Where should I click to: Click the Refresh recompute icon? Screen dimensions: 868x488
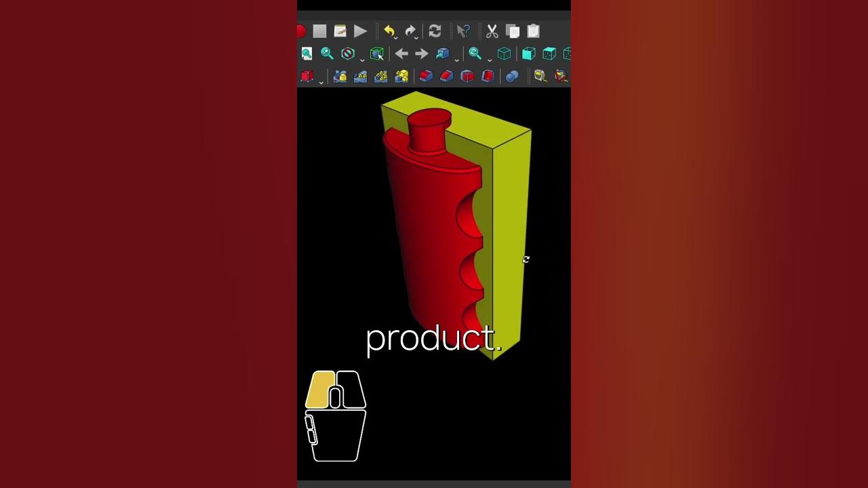click(x=435, y=31)
